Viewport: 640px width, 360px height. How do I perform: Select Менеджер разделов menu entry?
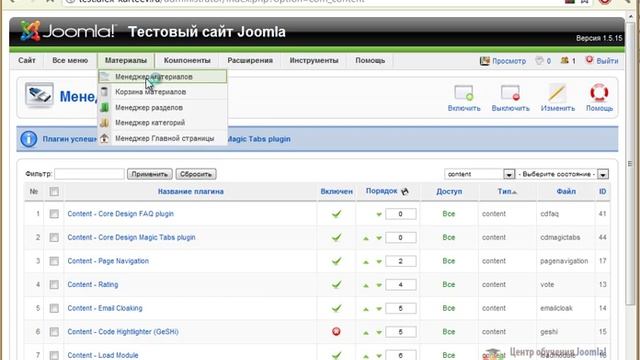click(x=162, y=108)
